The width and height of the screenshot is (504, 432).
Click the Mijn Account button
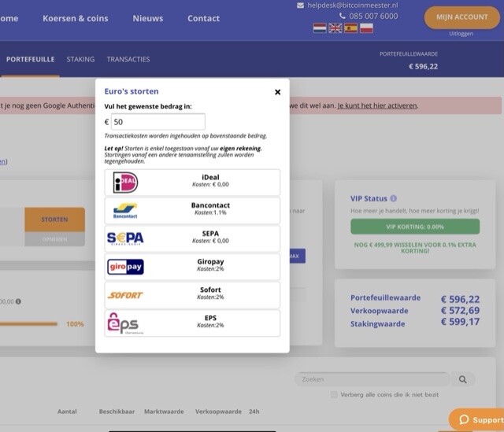pos(462,17)
